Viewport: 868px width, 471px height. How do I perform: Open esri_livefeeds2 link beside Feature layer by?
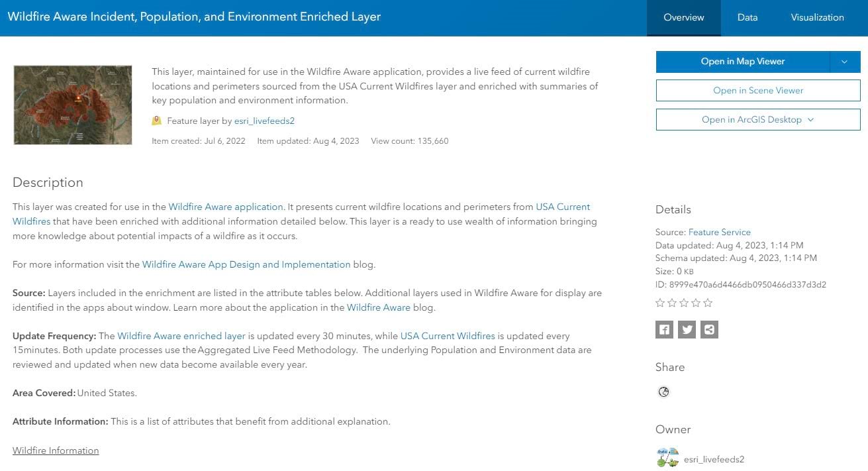(264, 121)
